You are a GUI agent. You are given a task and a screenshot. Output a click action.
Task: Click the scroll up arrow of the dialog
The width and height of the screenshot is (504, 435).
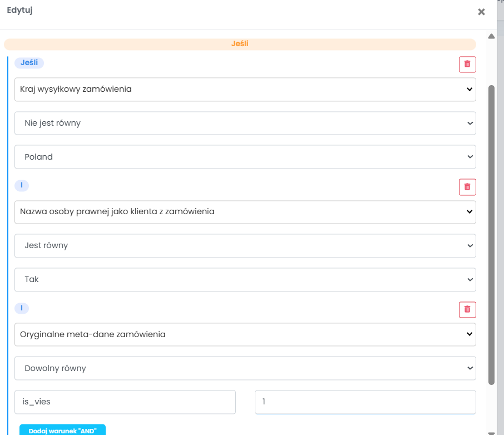(x=491, y=36)
